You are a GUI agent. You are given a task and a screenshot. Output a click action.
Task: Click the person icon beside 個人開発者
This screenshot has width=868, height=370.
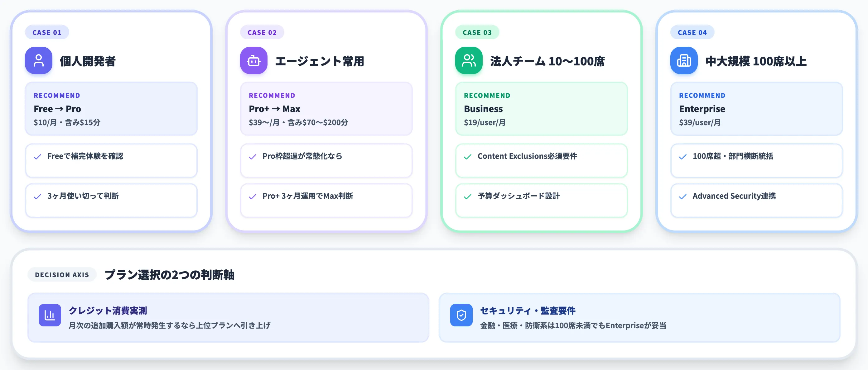(38, 61)
